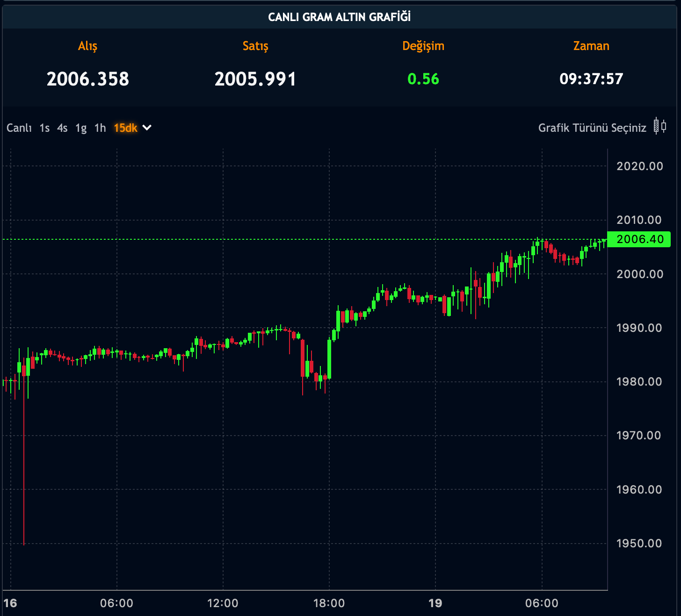Click the Değişim value 0.56
The image size is (681, 616).
pos(423,79)
